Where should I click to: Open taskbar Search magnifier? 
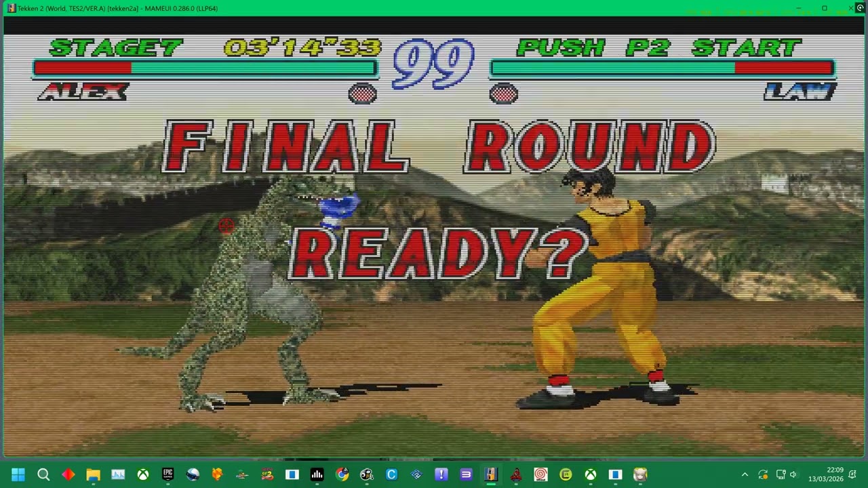point(43,474)
